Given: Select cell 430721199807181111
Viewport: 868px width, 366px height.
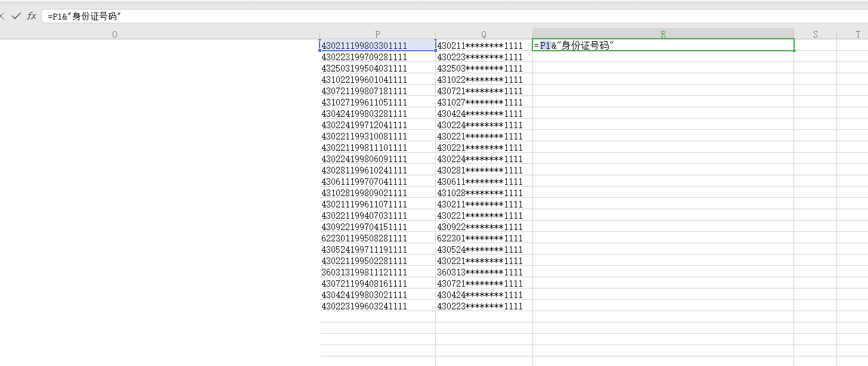Looking at the screenshot, I should point(377,91).
